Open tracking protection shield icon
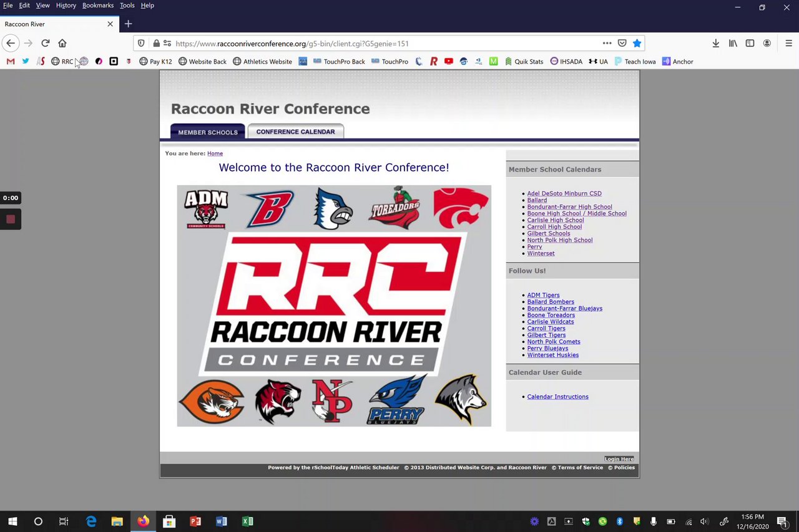This screenshot has height=532, width=799. tap(141, 43)
